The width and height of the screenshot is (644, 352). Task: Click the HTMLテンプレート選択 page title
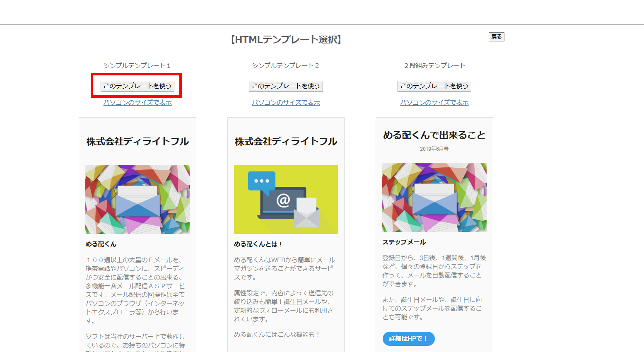pos(286,39)
